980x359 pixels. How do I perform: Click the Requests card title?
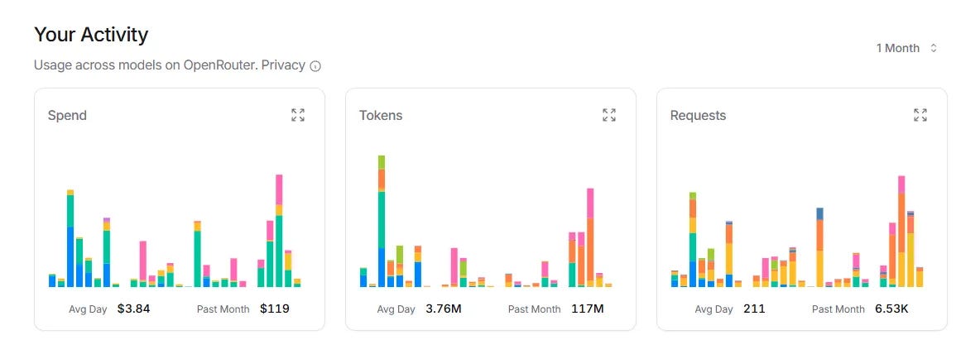tap(698, 116)
